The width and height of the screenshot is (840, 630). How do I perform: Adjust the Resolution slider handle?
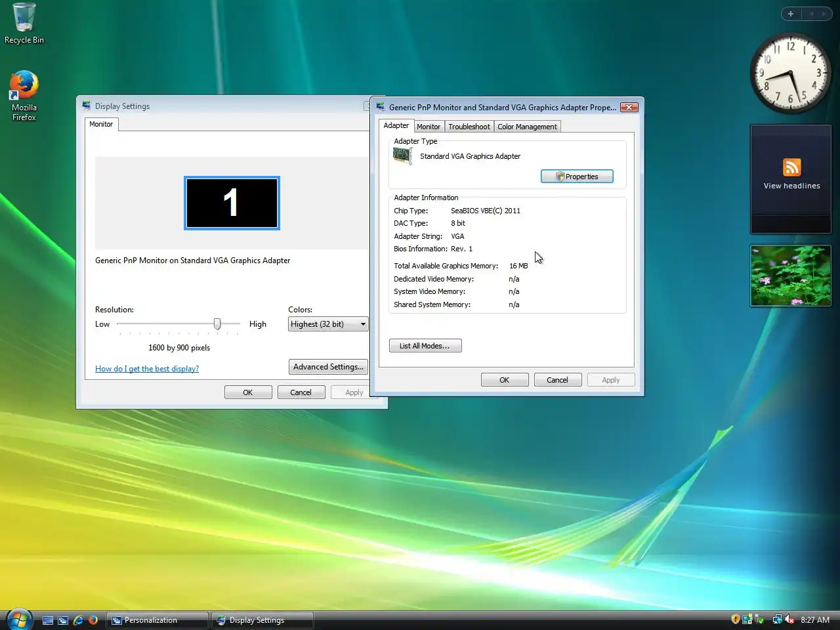(x=217, y=324)
